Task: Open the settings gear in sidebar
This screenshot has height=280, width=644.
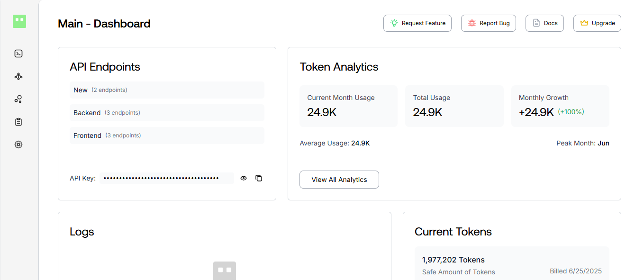Action: [x=18, y=145]
